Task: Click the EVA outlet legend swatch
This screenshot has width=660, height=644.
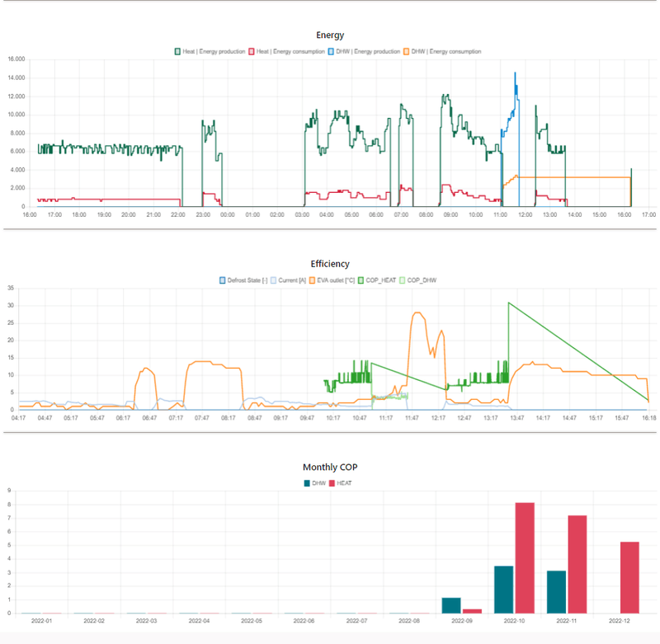Action: 312,280
